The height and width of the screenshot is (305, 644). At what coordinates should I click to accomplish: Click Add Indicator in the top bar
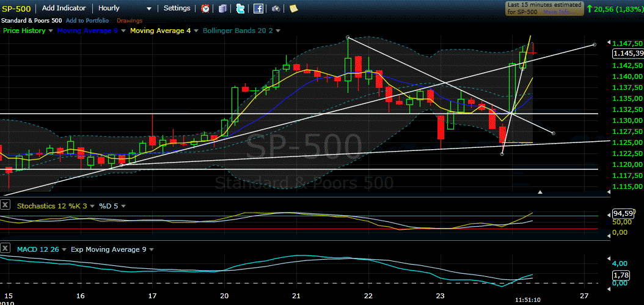click(x=64, y=8)
